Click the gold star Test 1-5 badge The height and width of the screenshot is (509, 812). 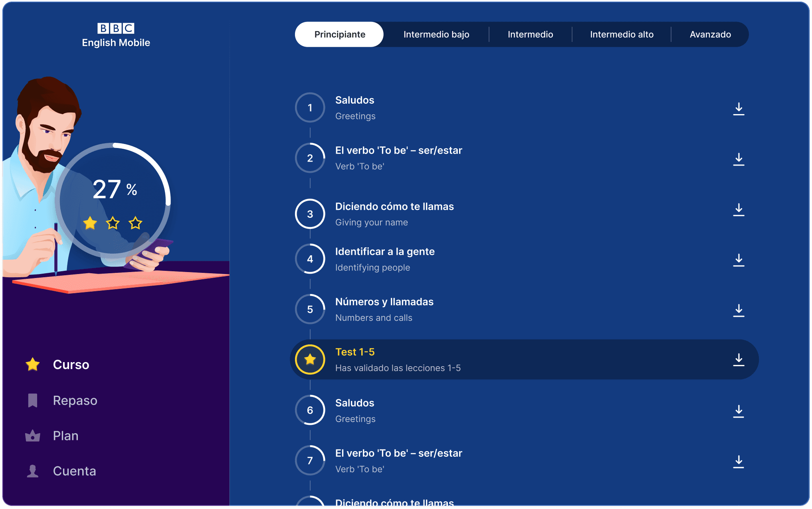[310, 359]
